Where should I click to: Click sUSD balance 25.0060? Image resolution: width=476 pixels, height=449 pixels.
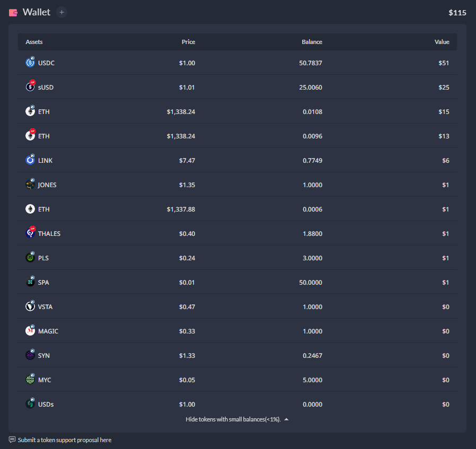coord(311,87)
